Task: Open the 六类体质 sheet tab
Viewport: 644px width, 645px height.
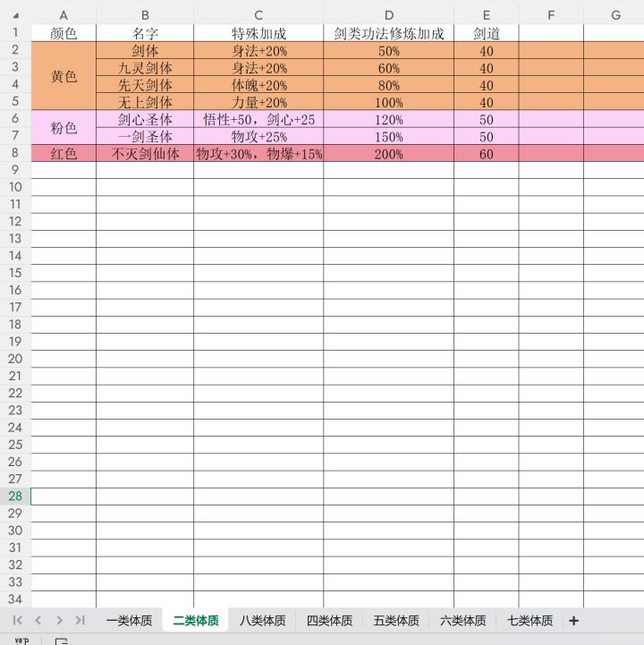Action: coord(462,620)
